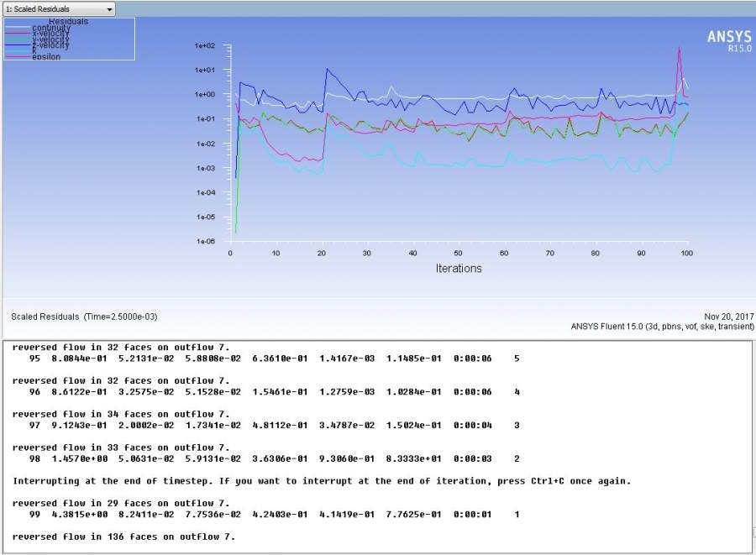Click the 1e-06 y-axis tick label
The width and height of the screenshot is (756, 555).
[x=206, y=242]
